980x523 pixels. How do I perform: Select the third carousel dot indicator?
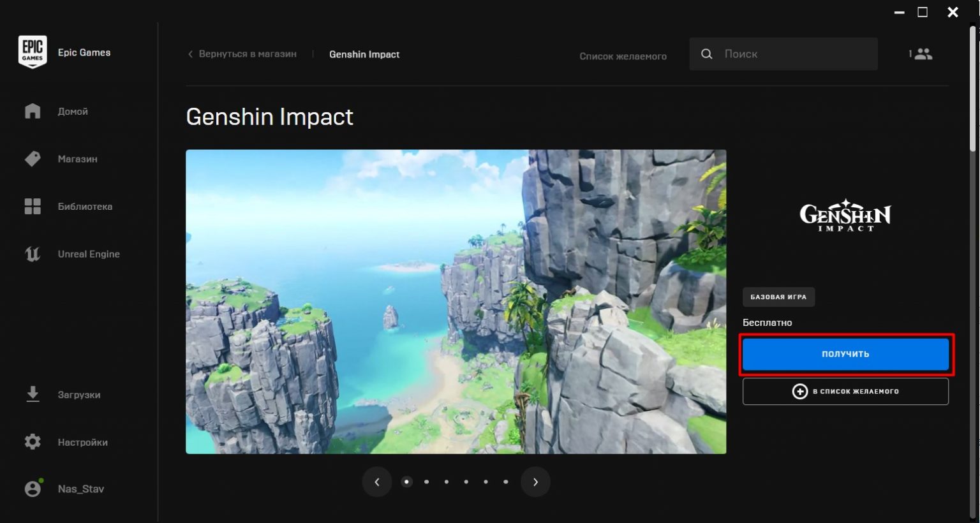(446, 482)
